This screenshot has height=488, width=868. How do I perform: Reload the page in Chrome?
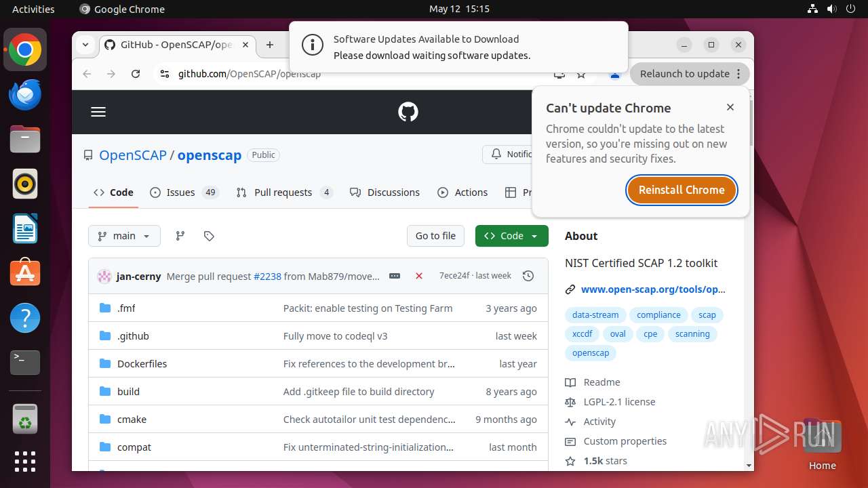click(136, 74)
